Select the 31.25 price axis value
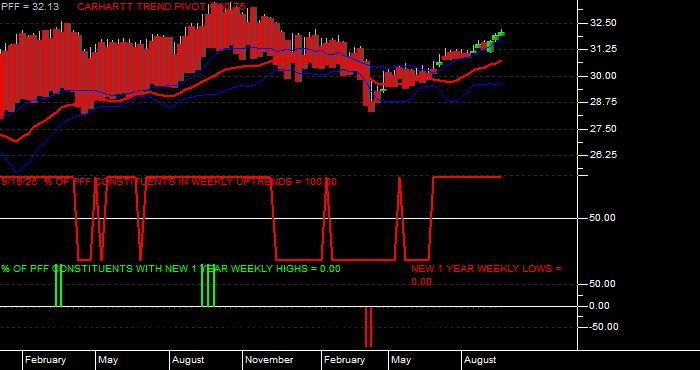The height and width of the screenshot is (370, 700). tap(604, 49)
